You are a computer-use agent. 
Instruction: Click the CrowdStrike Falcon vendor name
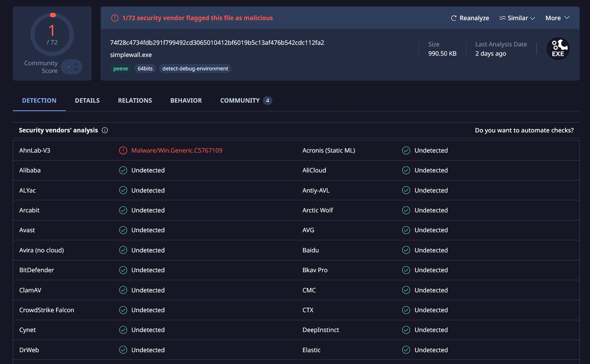click(x=47, y=310)
